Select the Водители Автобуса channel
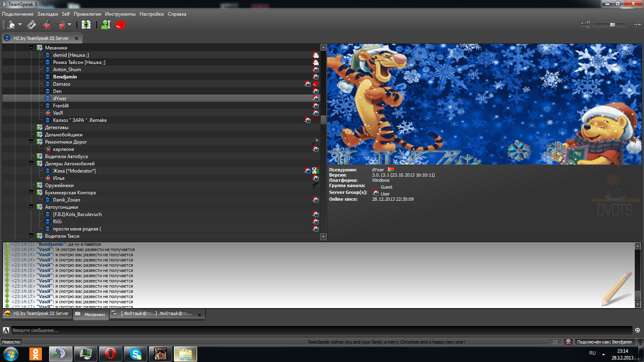Viewport: 644px width, 362px height. (x=66, y=156)
